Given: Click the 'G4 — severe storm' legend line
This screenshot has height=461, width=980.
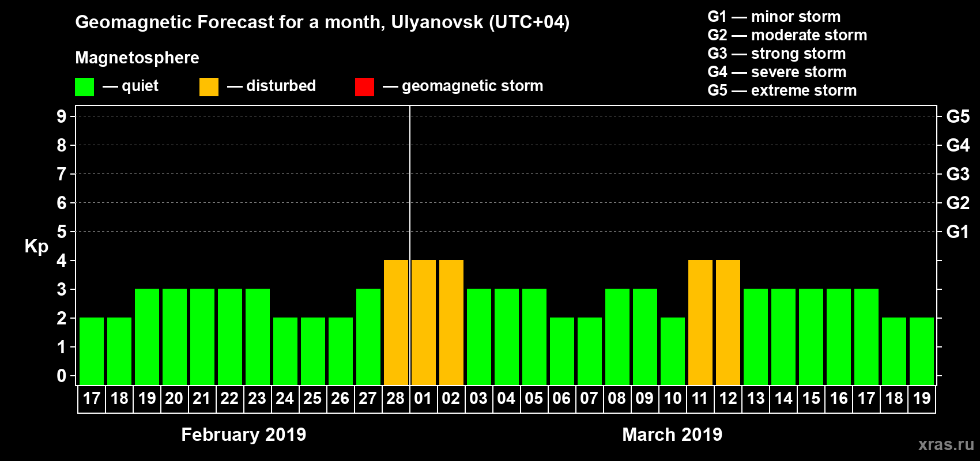Looking at the screenshot, I should 777,72.
